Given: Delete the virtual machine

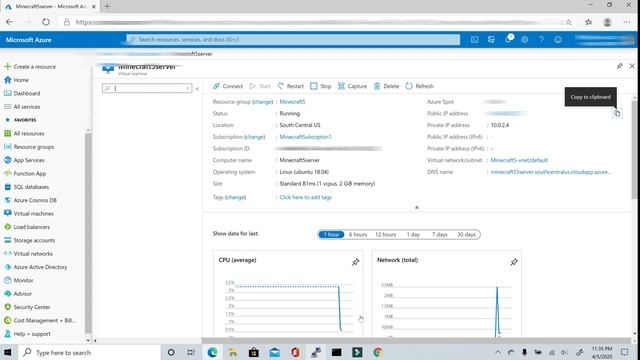Looking at the screenshot, I should (387, 86).
